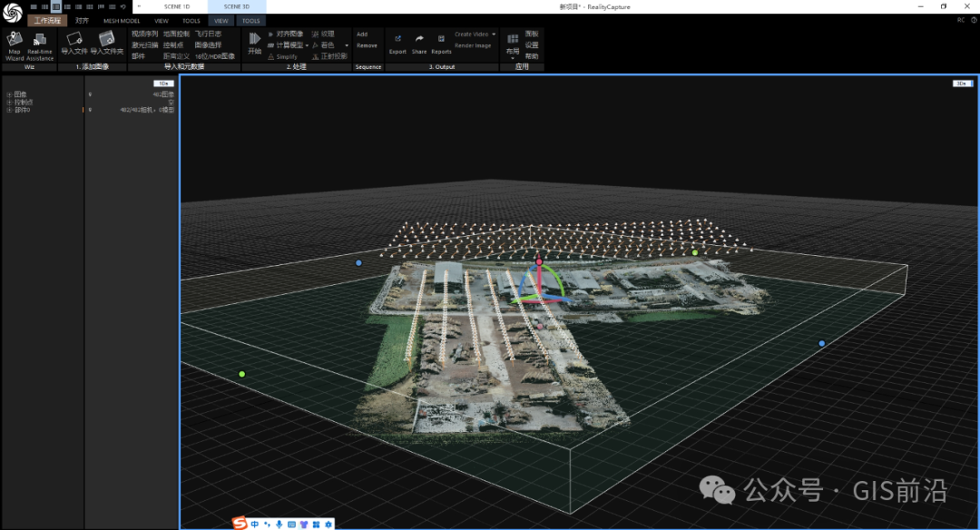Click the RealityCapture application logo
980x530 pixels.
click(x=12, y=12)
